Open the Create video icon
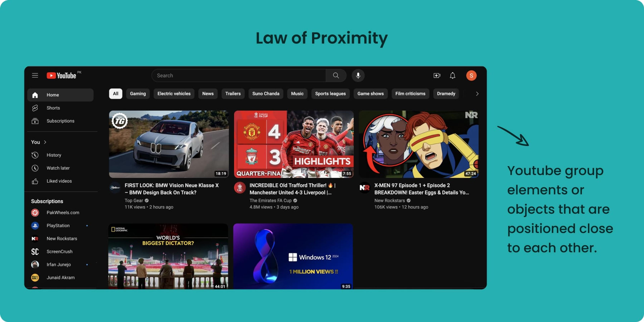This screenshot has width=644, height=322. tap(437, 75)
